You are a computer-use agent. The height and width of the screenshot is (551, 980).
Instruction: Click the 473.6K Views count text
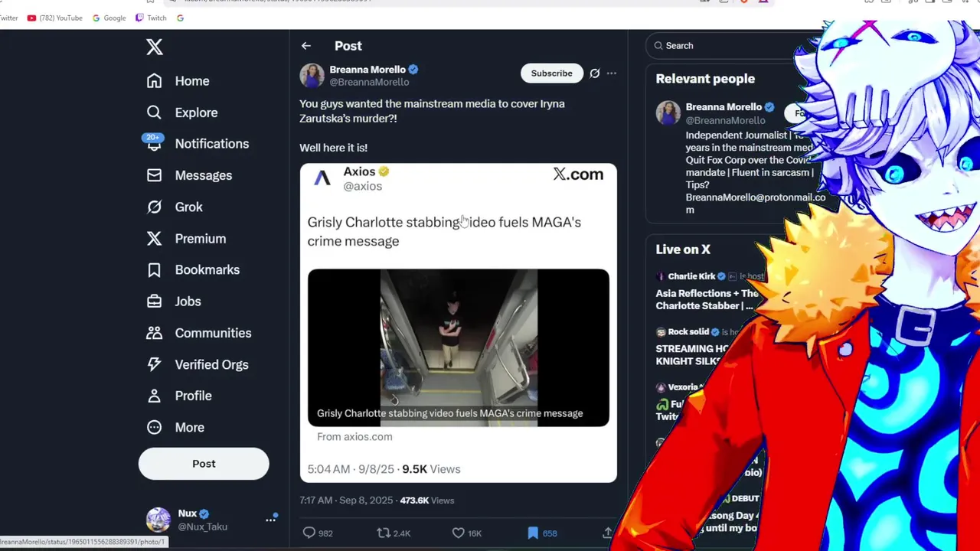[427, 500]
